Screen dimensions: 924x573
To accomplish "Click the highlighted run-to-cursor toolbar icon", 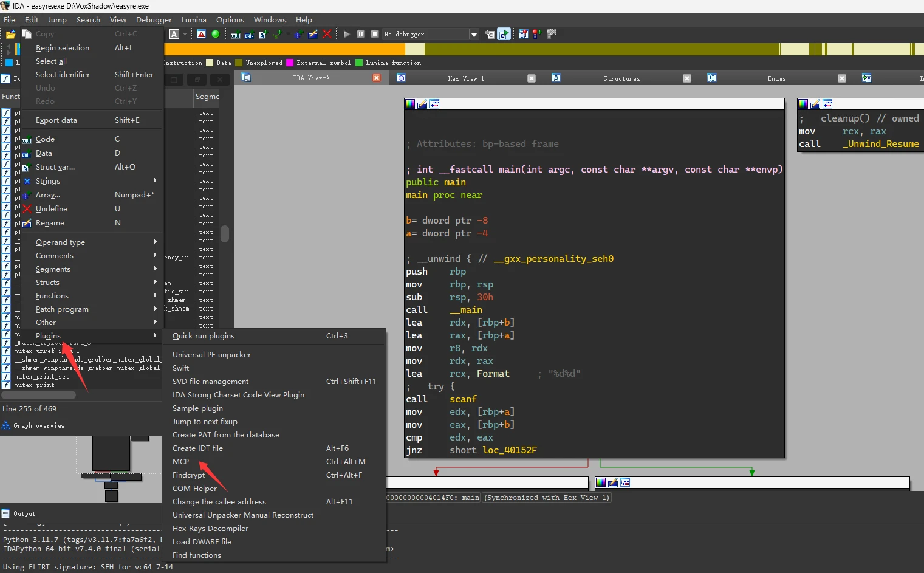I will point(504,34).
